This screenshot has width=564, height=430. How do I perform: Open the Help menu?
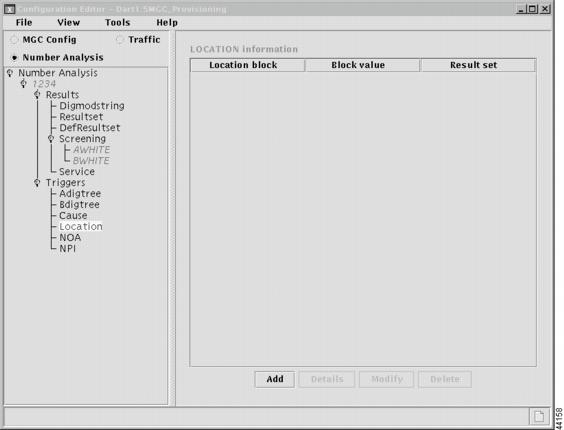point(167,22)
